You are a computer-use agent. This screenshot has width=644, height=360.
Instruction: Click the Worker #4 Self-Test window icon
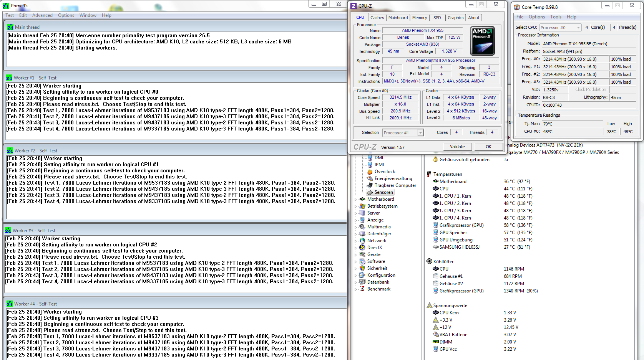click(x=10, y=304)
